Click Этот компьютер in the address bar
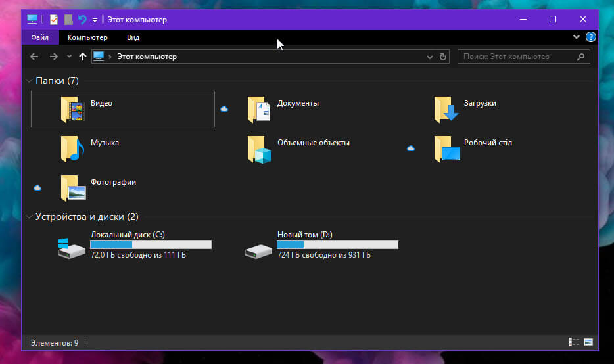Viewport: 614px width, 364px height. [x=147, y=57]
